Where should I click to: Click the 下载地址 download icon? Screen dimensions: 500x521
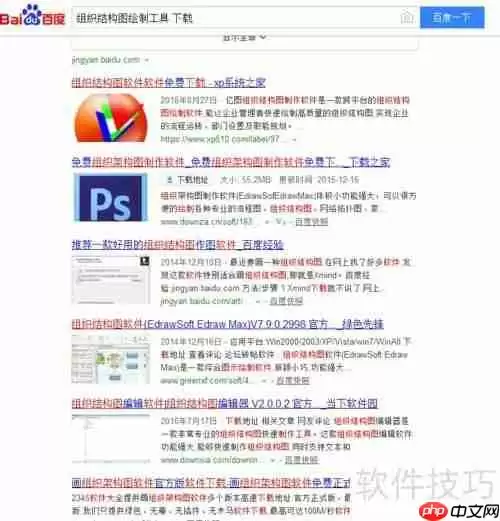169,181
